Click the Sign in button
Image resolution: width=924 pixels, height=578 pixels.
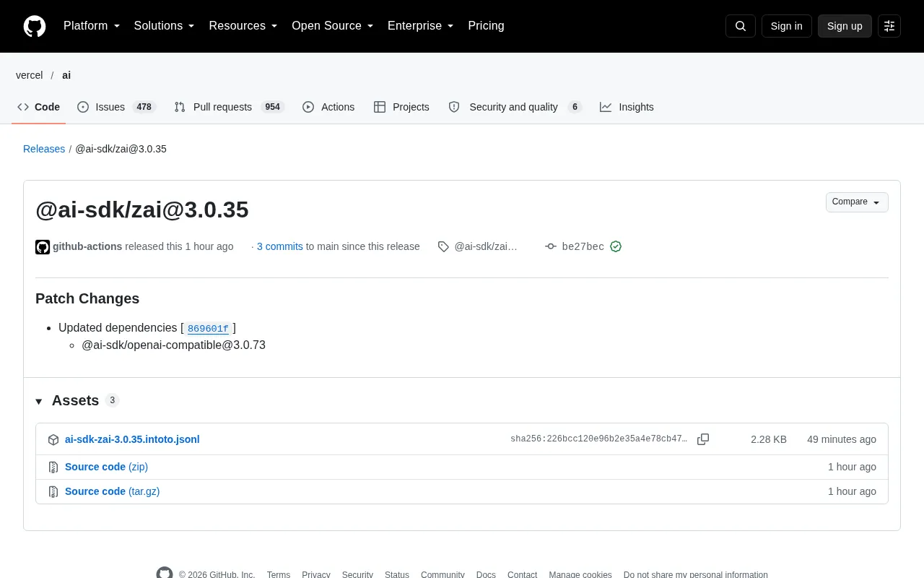coord(786,26)
